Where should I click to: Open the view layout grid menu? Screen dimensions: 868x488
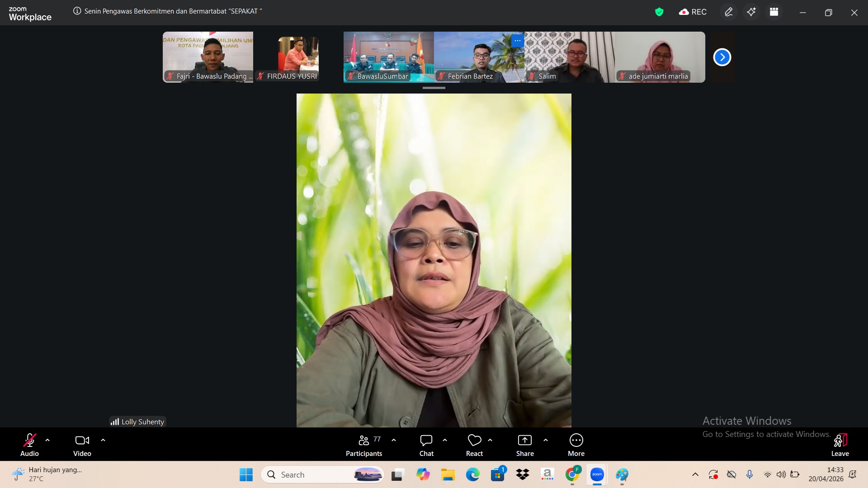[x=774, y=12]
